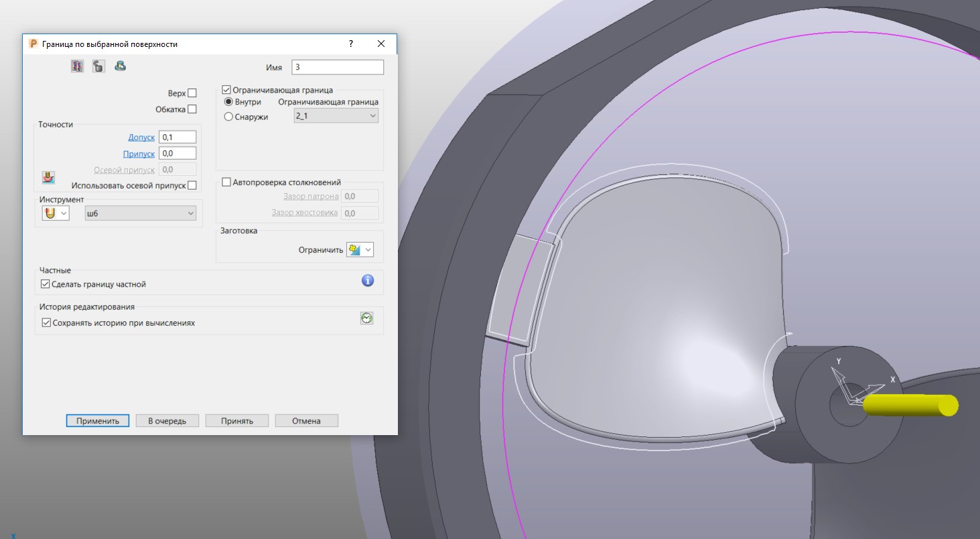Click the Припуск link
This screenshot has width=980, height=539.
(x=139, y=154)
